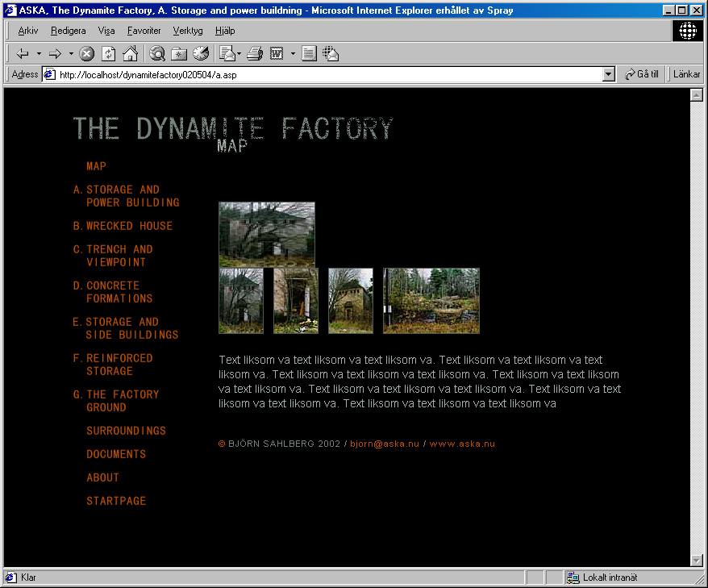Open the Favorites folder toolbar icon

[179, 54]
